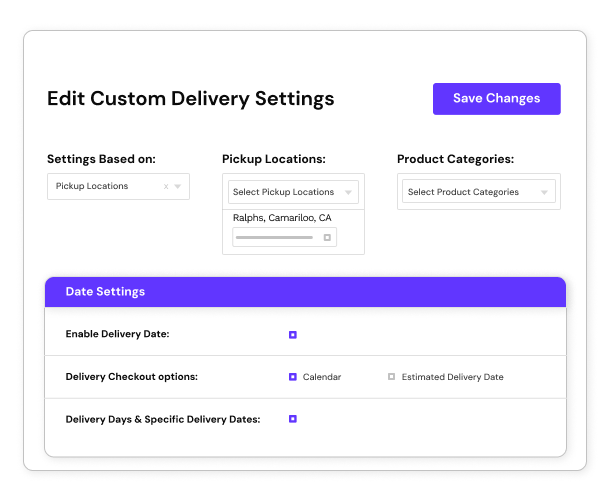Click the Product Categories label
The width and height of the screenshot is (610, 500).
point(456,159)
